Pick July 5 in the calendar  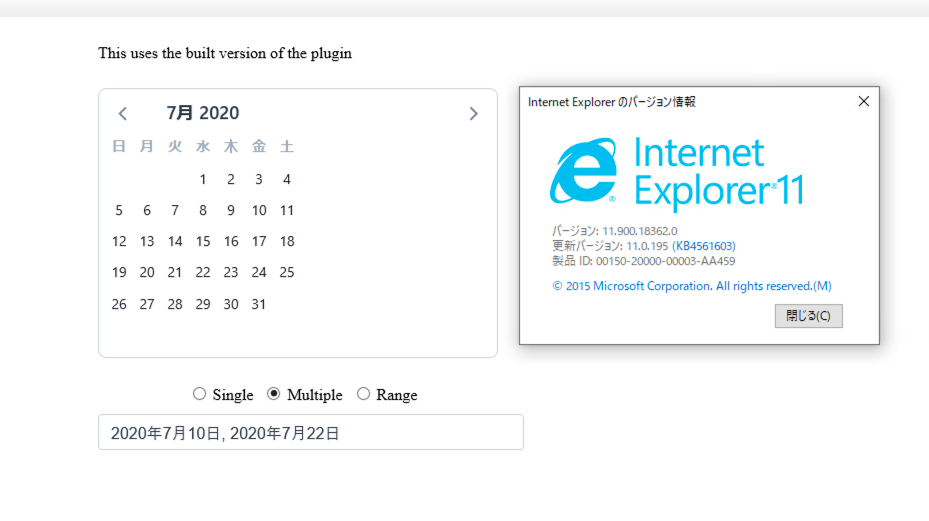[119, 210]
